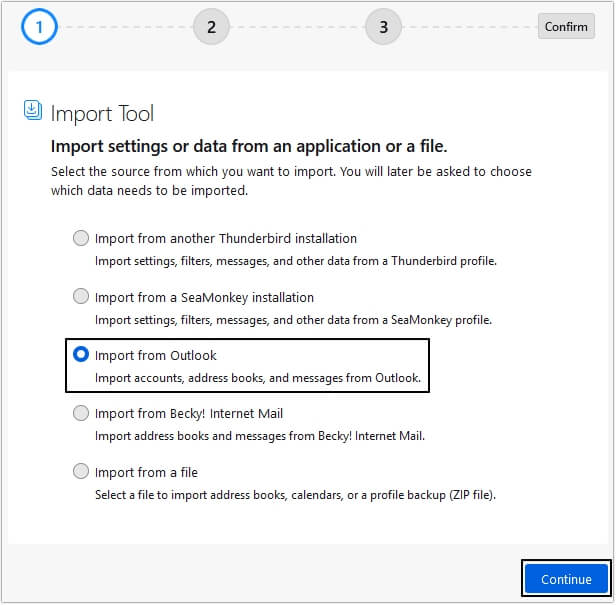
Task: Click 'Import from another Thunderbird installation' label
Action: click(x=225, y=238)
